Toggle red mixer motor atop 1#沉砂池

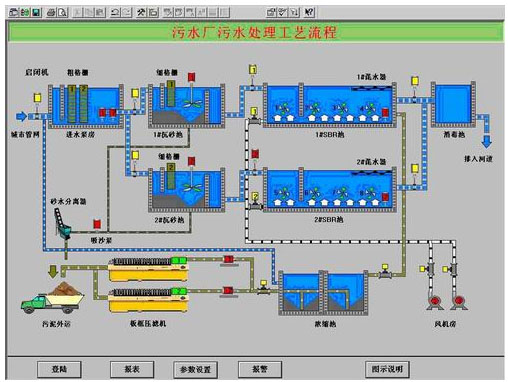191,77
